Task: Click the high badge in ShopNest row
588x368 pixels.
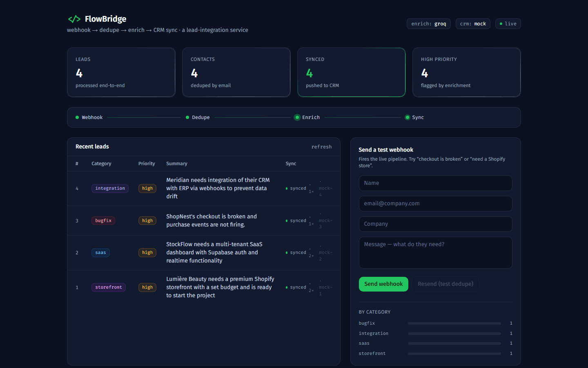Action: (147, 221)
